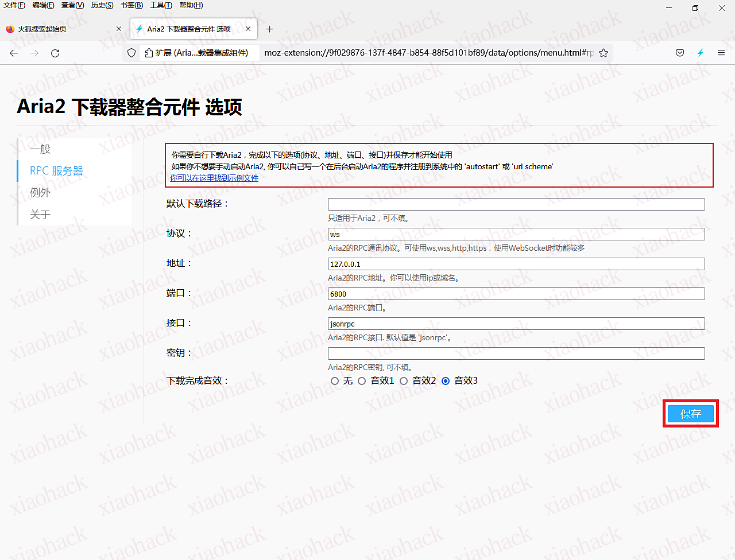Screen dimensions: 735x560
Task: Open the 查看(V) menu
Action: pyautogui.click(x=72, y=5)
